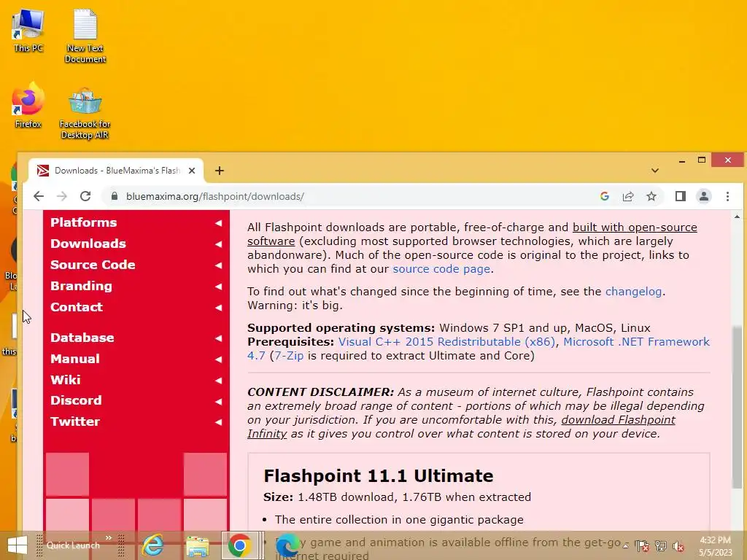
Task: Select the Downloads - BlueMaxima's Flashpoint tab
Action: click(x=116, y=171)
